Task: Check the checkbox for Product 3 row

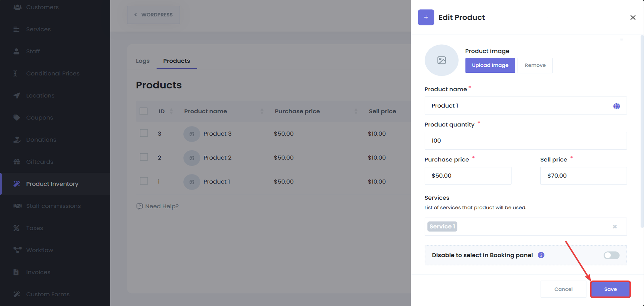Action: (x=144, y=133)
